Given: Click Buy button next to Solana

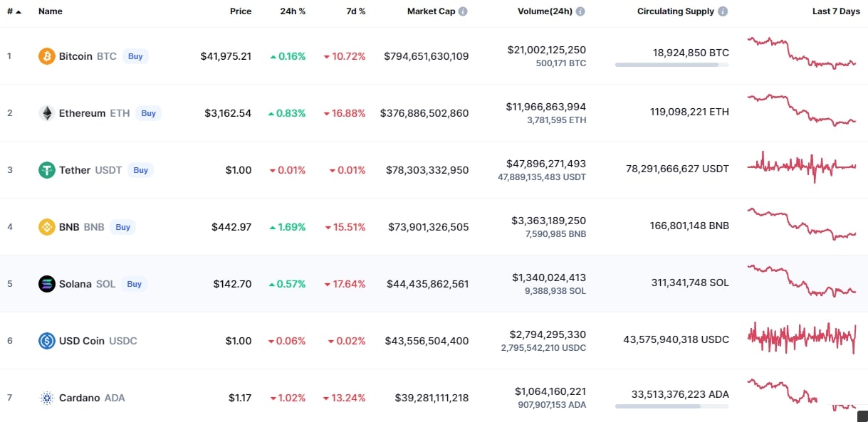Looking at the screenshot, I should (x=134, y=284).
